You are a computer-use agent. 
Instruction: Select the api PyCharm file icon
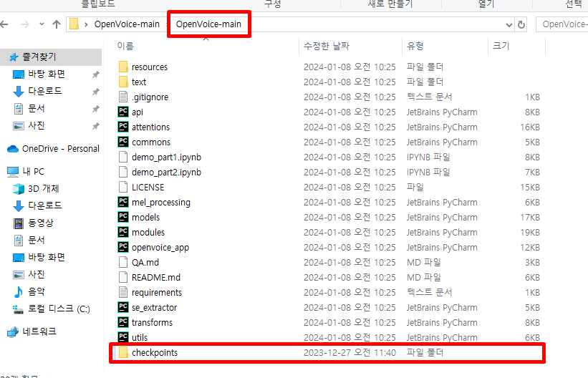[123, 112]
